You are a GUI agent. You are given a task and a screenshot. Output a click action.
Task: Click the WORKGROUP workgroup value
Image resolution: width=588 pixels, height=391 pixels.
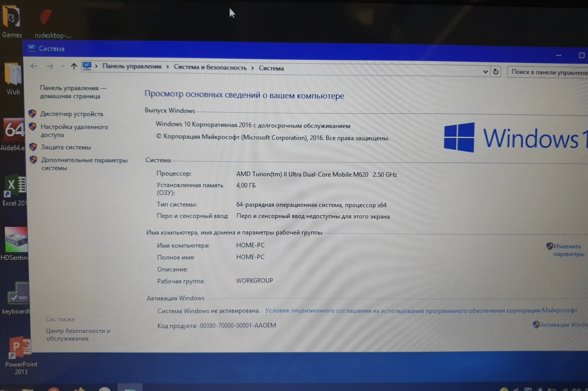point(255,281)
